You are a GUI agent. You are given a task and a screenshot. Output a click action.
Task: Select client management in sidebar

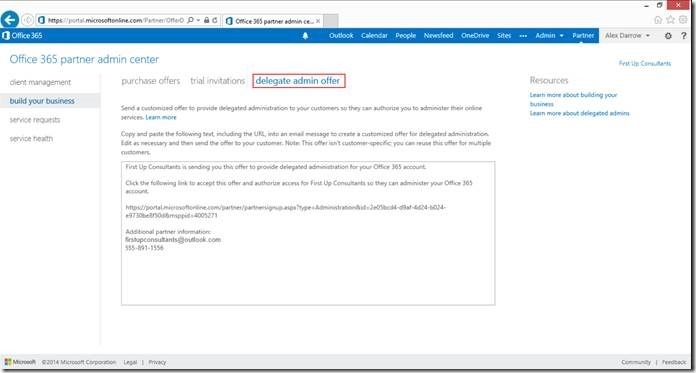tap(40, 82)
